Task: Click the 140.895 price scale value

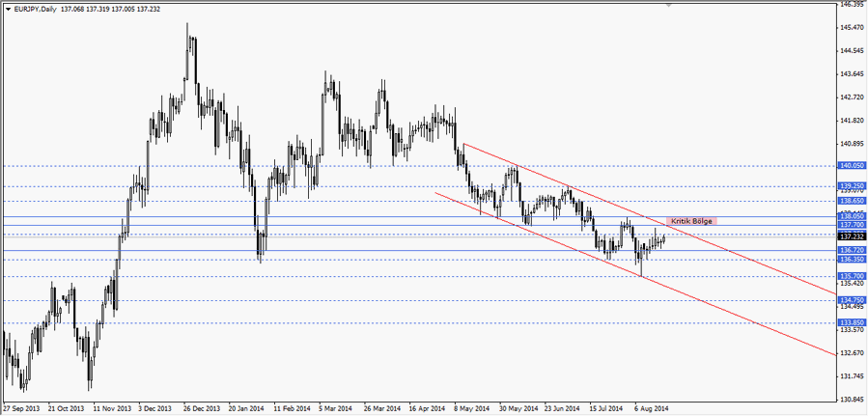Action: (852, 143)
